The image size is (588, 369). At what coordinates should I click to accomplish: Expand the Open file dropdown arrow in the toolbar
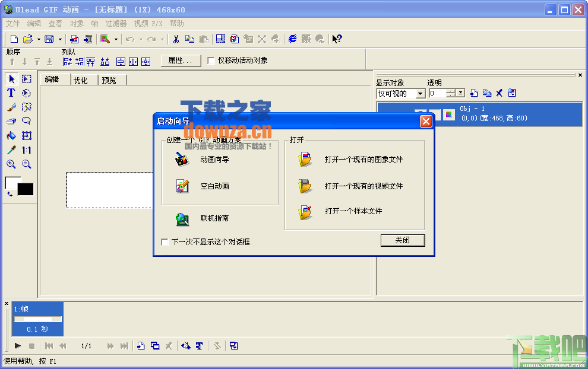pos(39,39)
